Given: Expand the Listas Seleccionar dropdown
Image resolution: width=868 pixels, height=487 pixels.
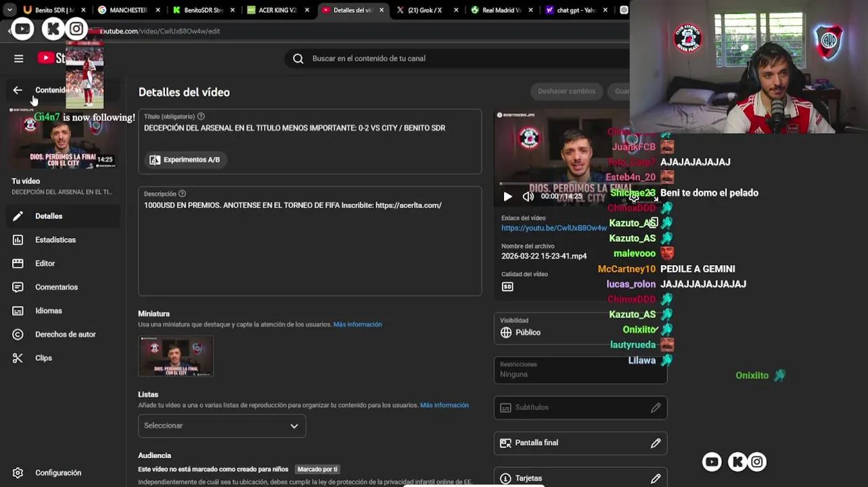Looking at the screenshot, I should click(222, 425).
